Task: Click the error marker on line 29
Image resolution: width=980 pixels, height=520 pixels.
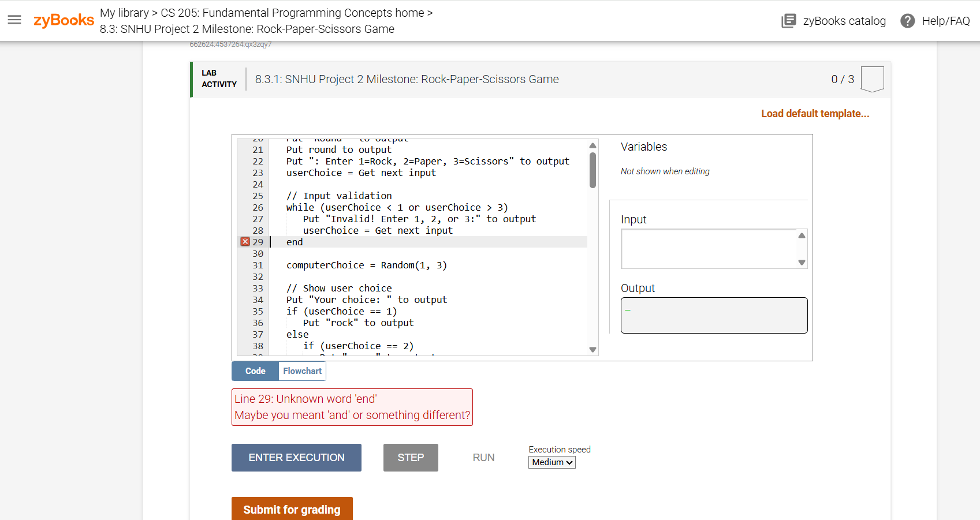Action: 245,242
